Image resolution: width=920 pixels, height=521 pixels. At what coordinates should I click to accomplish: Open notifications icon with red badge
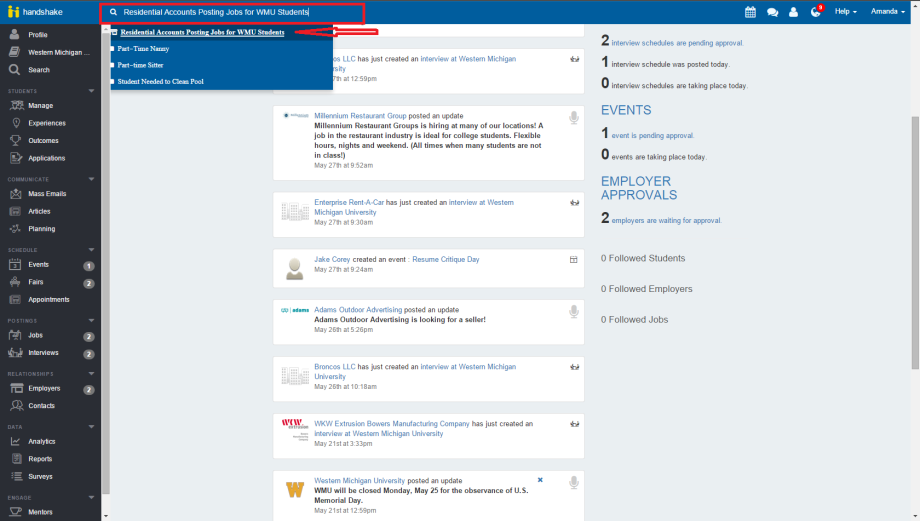816,11
